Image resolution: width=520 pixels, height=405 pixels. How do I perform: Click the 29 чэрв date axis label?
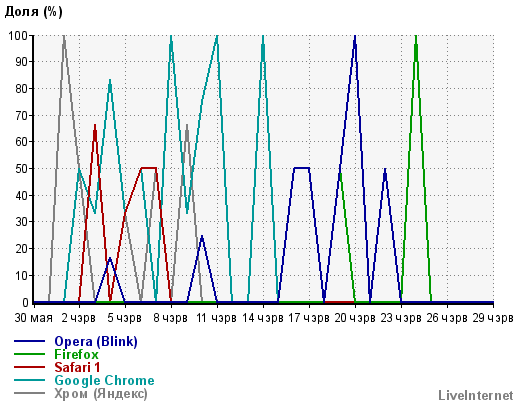493,318
